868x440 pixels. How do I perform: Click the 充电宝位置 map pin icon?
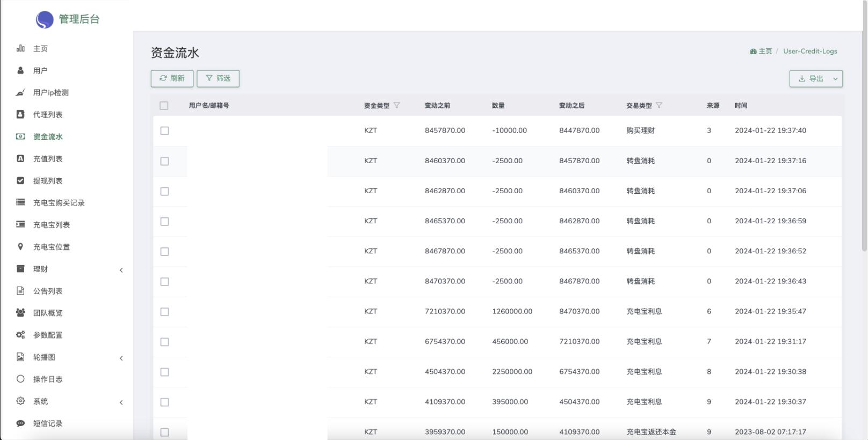click(x=20, y=247)
